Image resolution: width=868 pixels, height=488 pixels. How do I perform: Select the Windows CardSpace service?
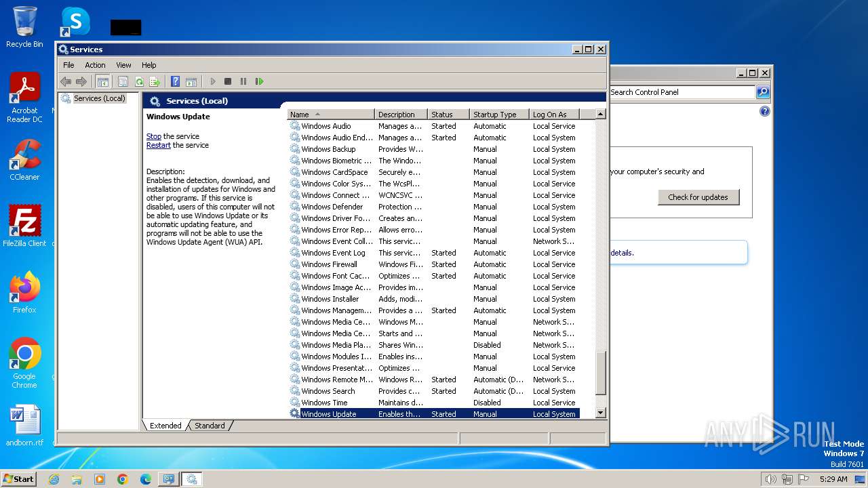pos(434,172)
